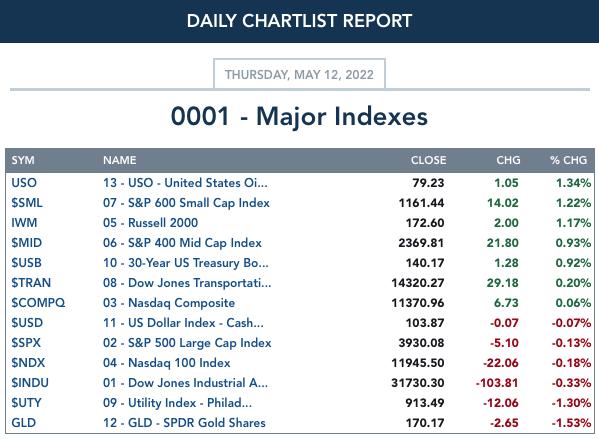Open 05 - Russell 2000 name link
The width and height of the screenshot is (599, 439).
(x=151, y=223)
